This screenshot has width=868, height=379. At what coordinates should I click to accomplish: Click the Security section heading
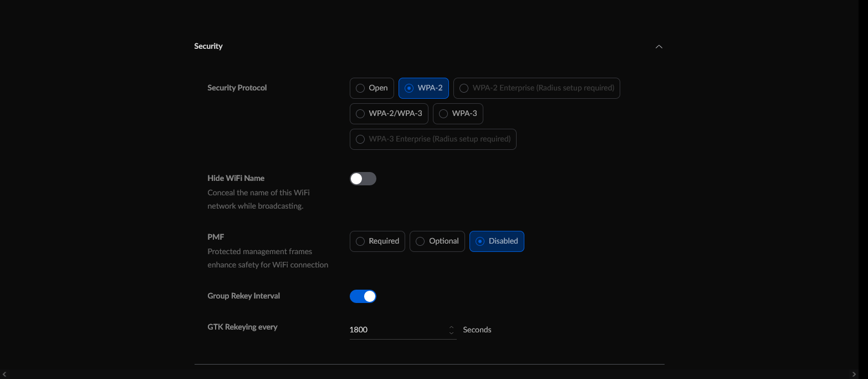208,46
